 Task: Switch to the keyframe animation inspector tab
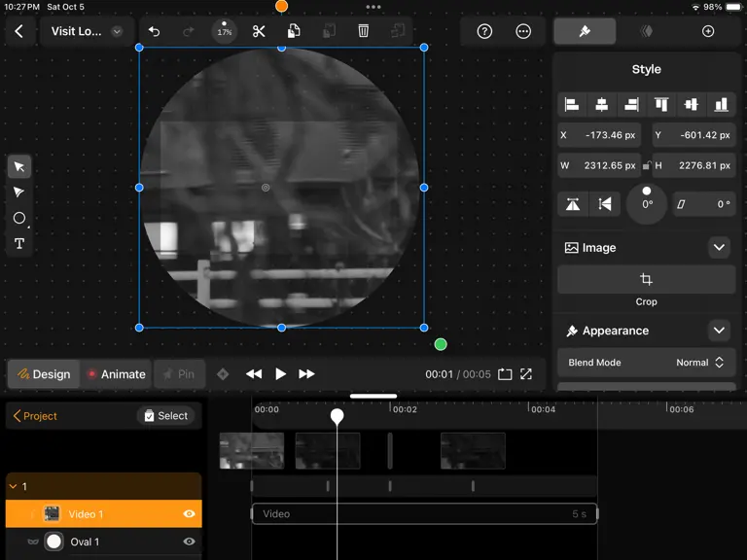[x=647, y=31]
